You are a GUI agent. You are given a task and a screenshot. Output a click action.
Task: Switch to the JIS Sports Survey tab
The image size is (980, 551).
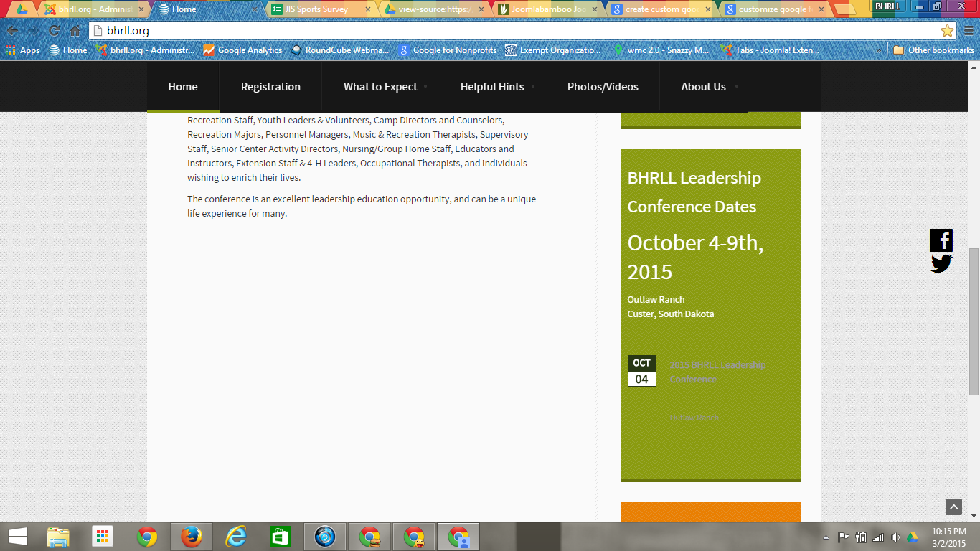pos(316,9)
